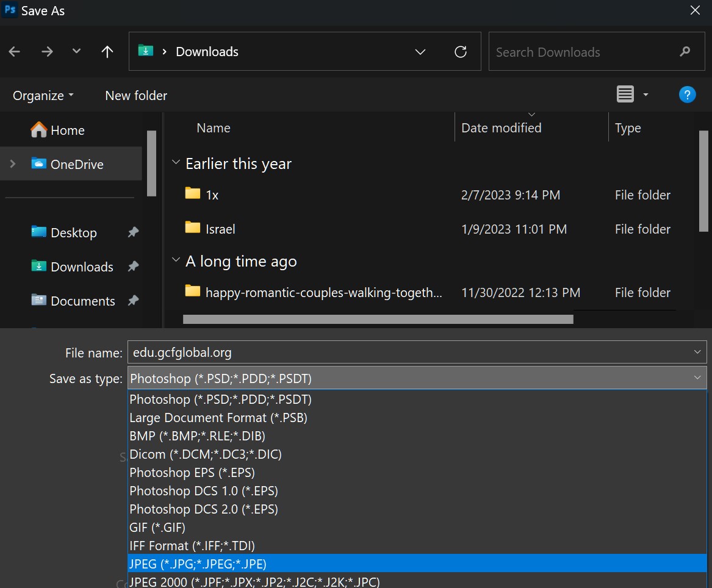Viewport: 712px width, 588px height.
Task: Click the New folder button
Action: pyautogui.click(x=136, y=96)
